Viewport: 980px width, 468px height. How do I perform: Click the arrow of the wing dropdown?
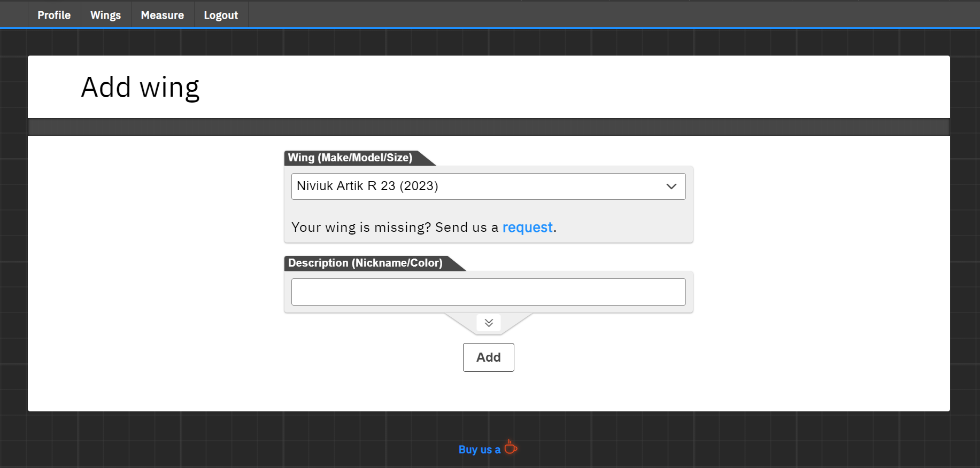pos(672,186)
